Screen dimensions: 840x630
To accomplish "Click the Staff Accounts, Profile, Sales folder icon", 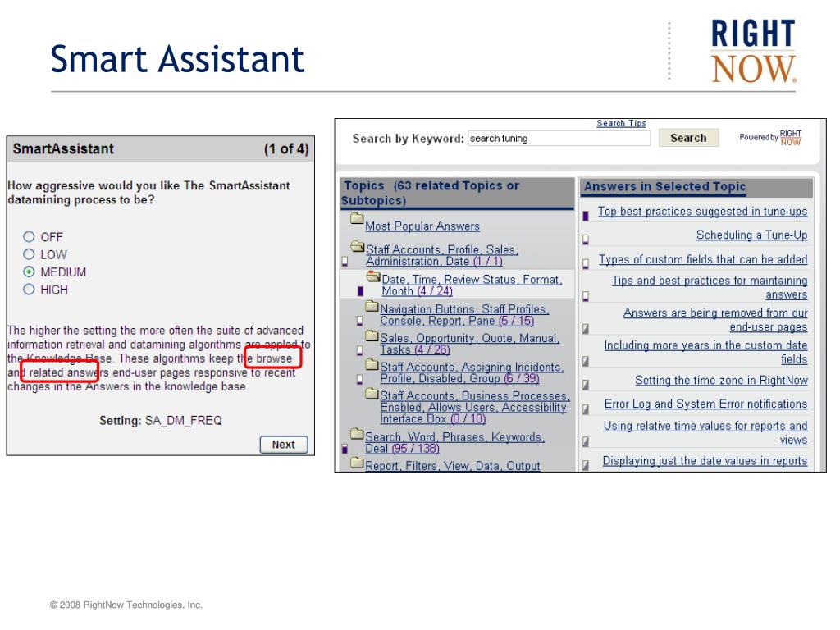I will (358, 246).
